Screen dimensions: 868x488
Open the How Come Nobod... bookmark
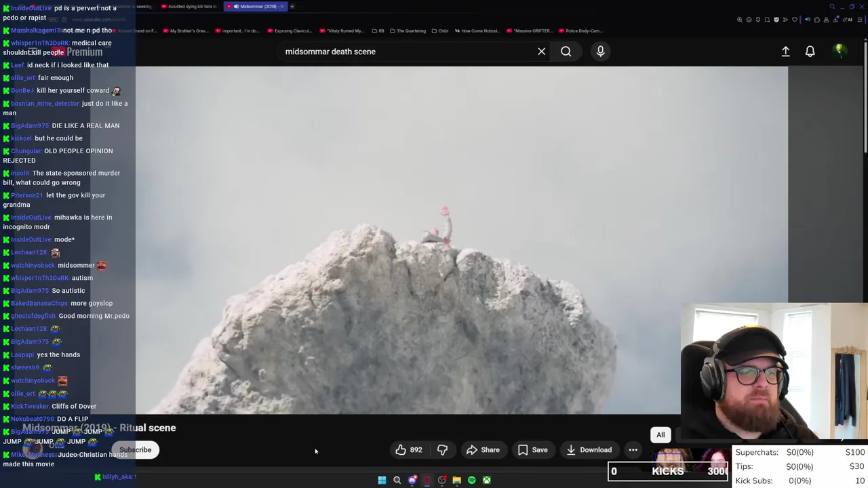pyautogui.click(x=478, y=30)
